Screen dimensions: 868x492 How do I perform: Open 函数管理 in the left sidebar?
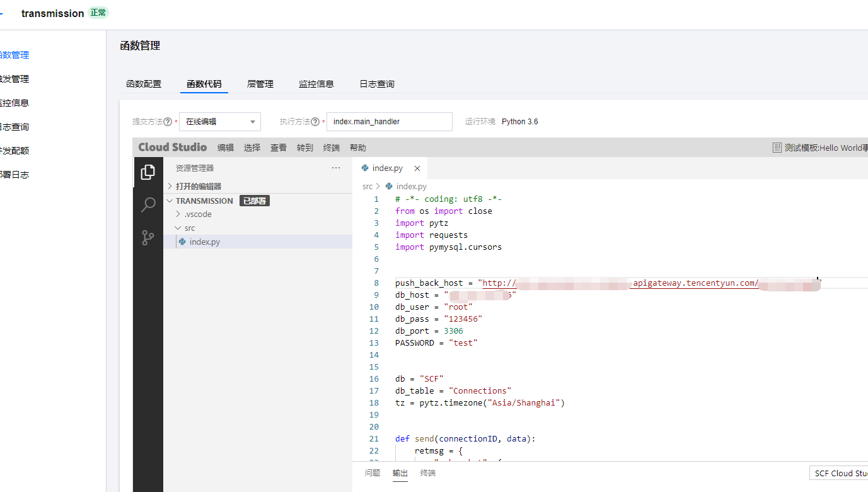tap(14, 55)
